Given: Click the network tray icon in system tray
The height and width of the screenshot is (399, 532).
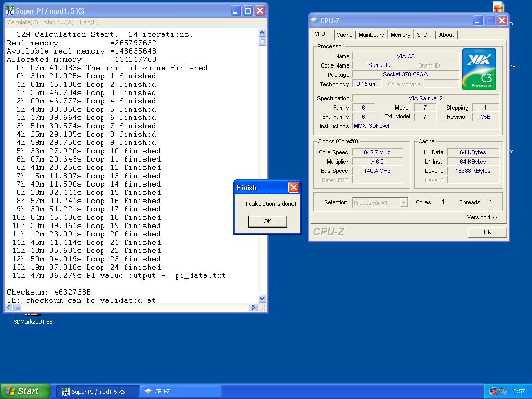Looking at the screenshot, I should [494, 392].
